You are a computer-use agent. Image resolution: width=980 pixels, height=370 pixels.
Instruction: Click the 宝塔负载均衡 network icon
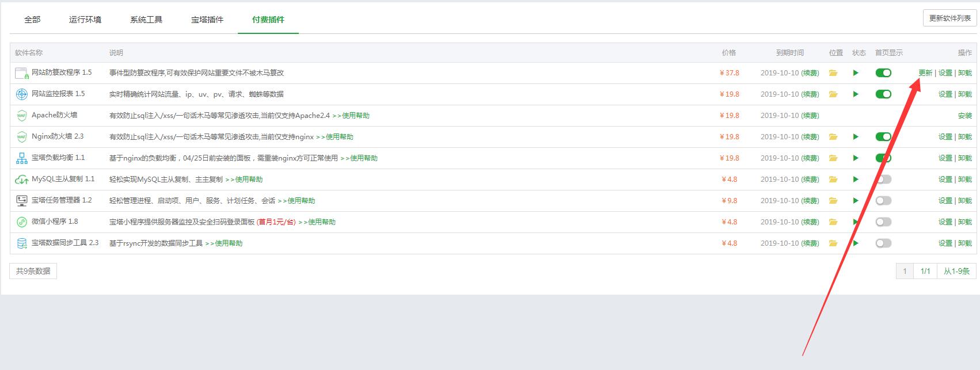22,158
